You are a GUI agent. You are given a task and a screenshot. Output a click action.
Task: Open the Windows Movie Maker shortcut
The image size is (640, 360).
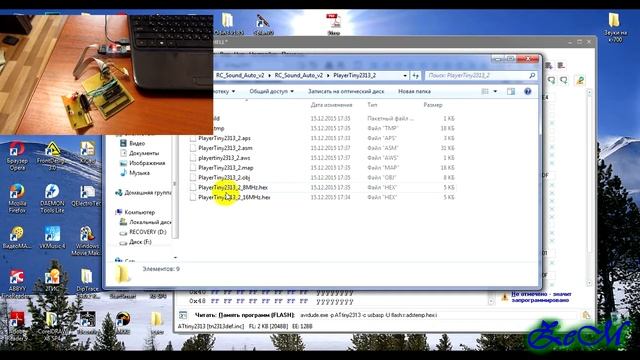point(87,241)
